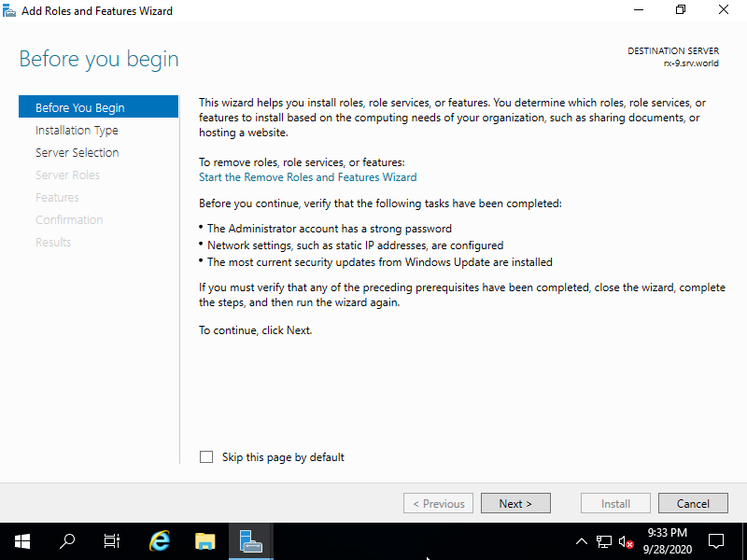This screenshot has width=747, height=560.
Task: Click the Install button
Action: pyautogui.click(x=615, y=503)
